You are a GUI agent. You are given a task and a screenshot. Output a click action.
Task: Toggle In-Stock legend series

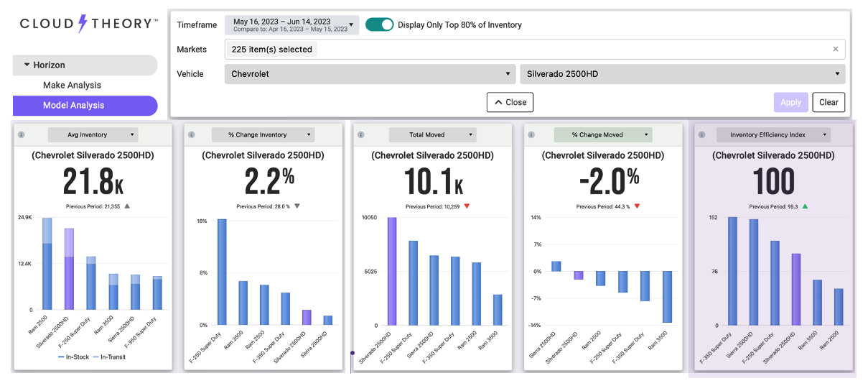point(73,357)
